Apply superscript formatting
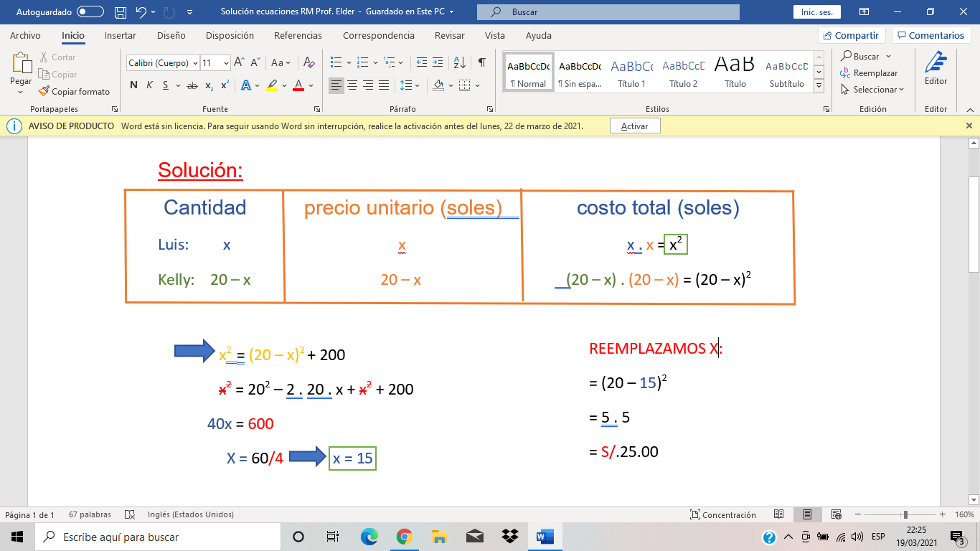 coord(225,85)
